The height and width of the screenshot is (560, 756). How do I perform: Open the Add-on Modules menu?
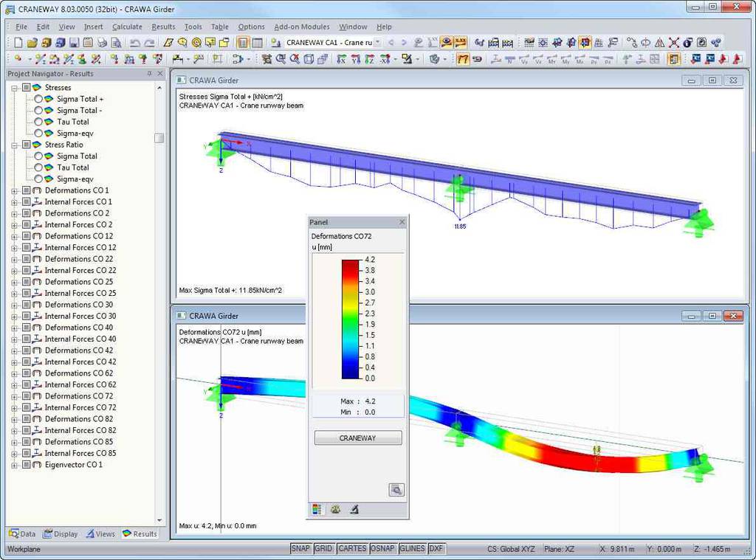coord(302,27)
